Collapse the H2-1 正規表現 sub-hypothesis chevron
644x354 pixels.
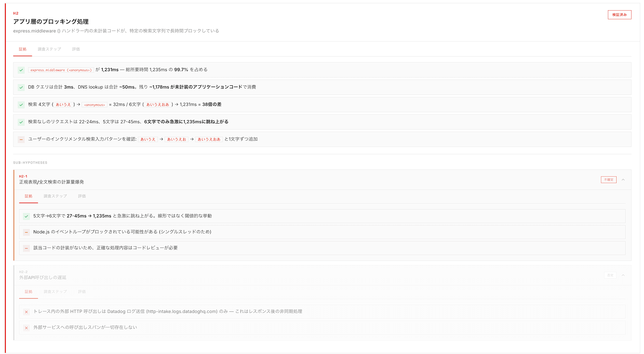click(623, 180)
